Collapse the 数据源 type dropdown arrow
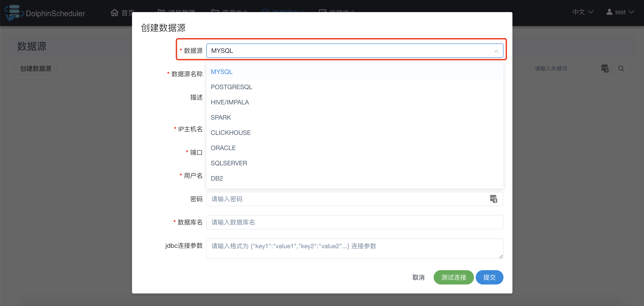 pyautogui.click(x=496, y=51)
